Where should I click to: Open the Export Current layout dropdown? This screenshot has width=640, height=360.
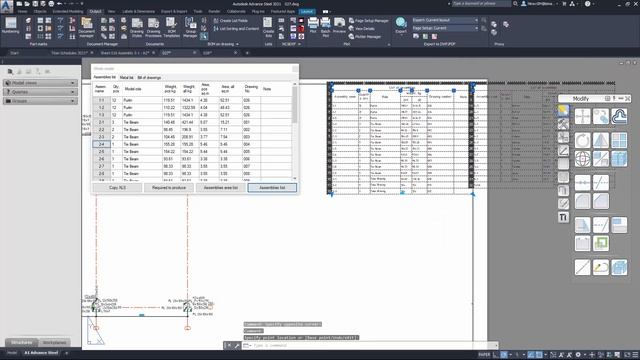coord(445,20)
